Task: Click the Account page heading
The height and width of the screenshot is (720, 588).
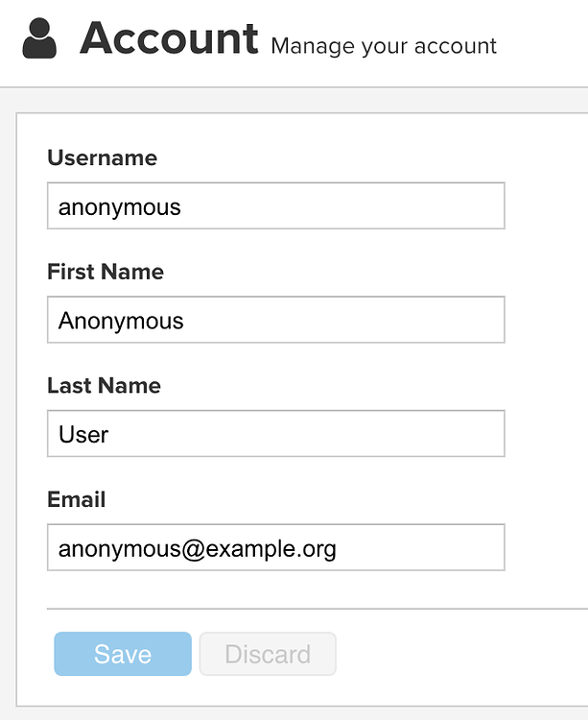Action: tap(169, 38)
